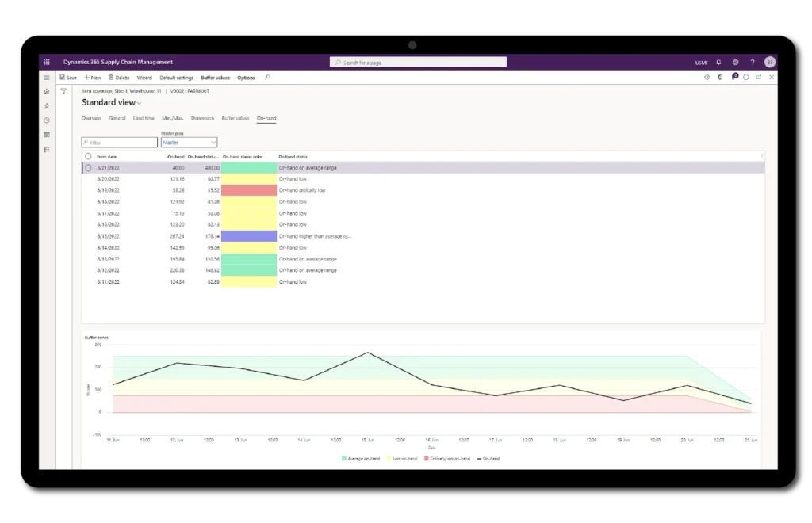This screenshot has width=812, height=523.
Task: Switch to the Overview tab
Action: (91, 118)
